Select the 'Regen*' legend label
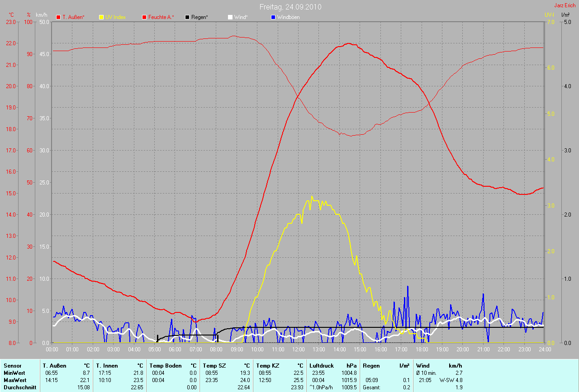 pyautogui.click(x=199, y=17)
